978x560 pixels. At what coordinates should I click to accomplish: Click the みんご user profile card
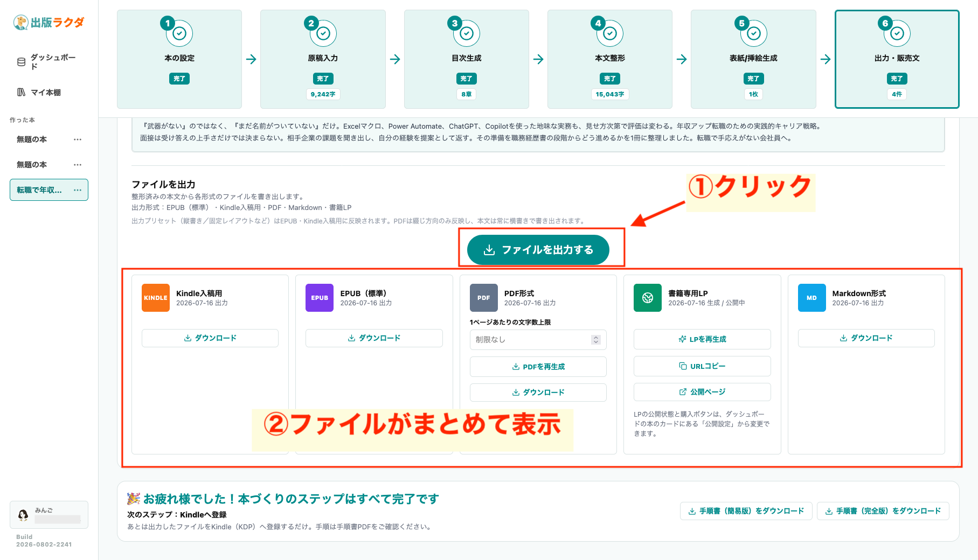(49, 515)
